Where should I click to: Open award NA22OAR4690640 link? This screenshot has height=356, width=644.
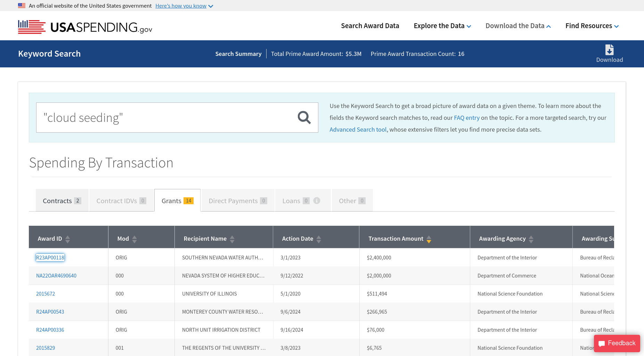pos(56,275)
